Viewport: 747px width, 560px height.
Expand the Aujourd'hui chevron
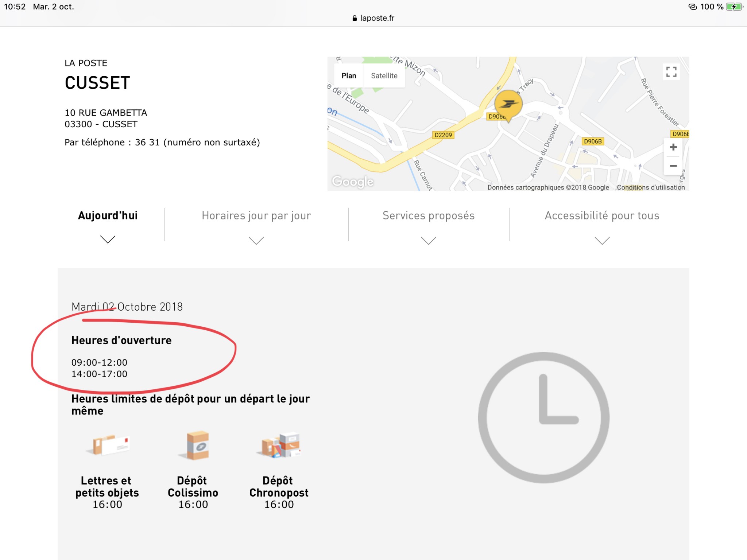pos(108,239)
